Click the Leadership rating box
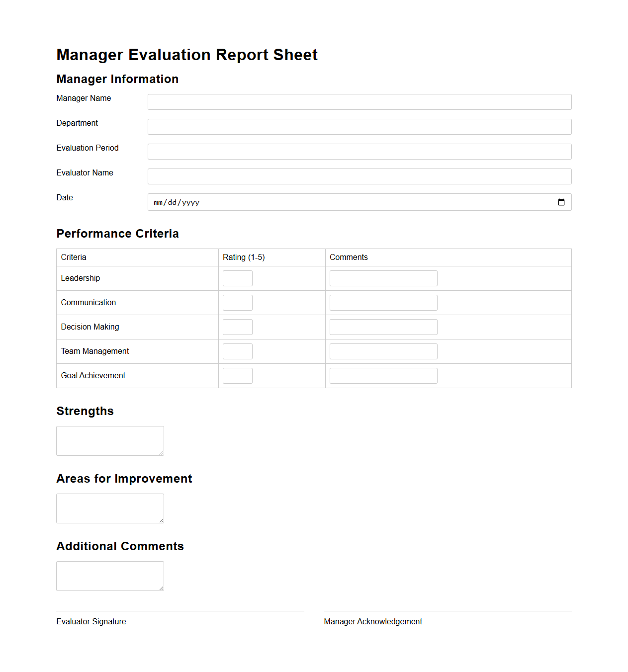Screen dimensions: 628x672 point(237,278)
